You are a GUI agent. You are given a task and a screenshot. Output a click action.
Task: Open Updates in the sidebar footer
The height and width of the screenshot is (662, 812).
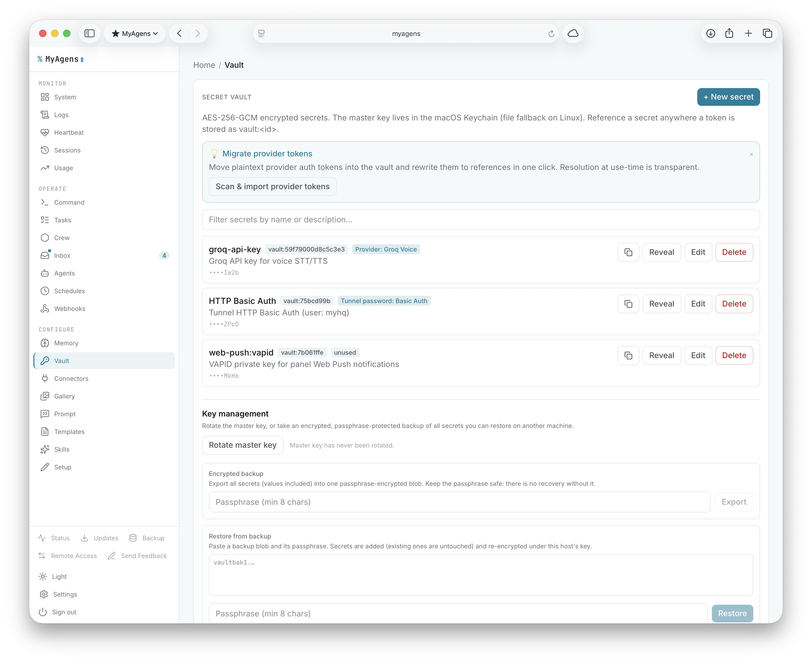click(x=100, y=538)
